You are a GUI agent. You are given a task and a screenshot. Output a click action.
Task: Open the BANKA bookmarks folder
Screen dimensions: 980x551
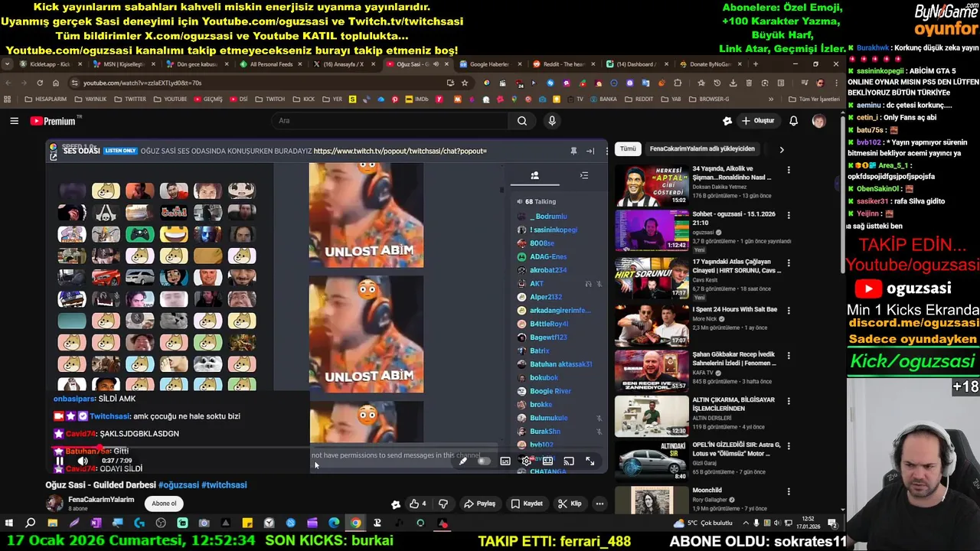[x=603, y=99]
